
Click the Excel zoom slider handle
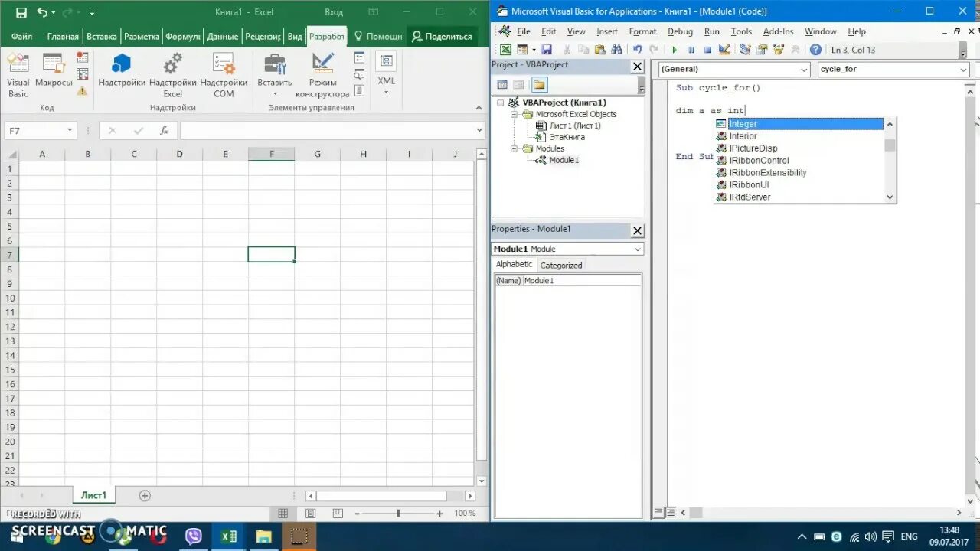point(398,514)
